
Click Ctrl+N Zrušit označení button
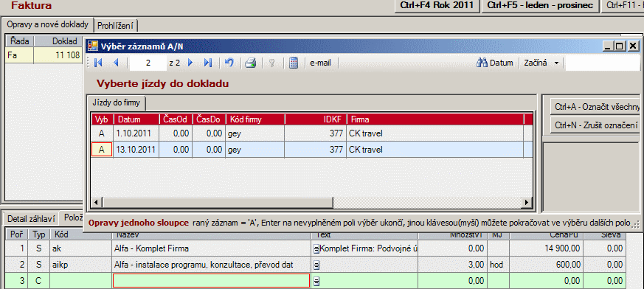point(596,125)
